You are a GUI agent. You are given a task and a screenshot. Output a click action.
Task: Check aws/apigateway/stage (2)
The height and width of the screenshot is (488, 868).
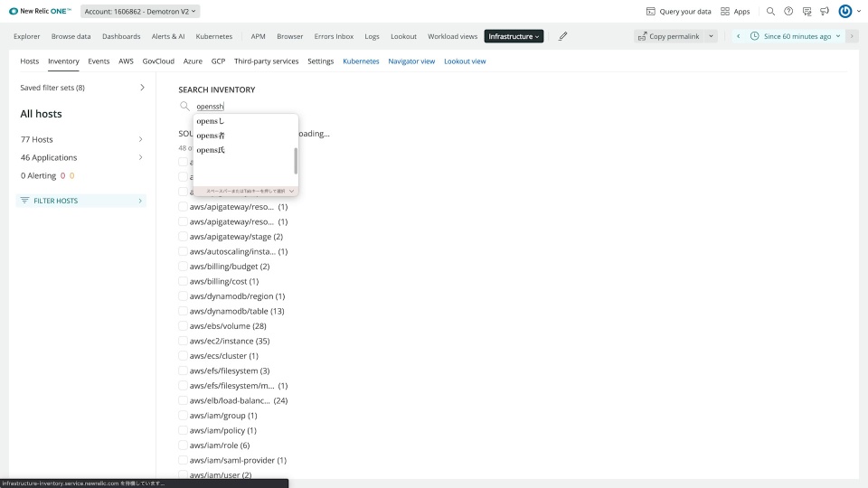tap(183, 236)
